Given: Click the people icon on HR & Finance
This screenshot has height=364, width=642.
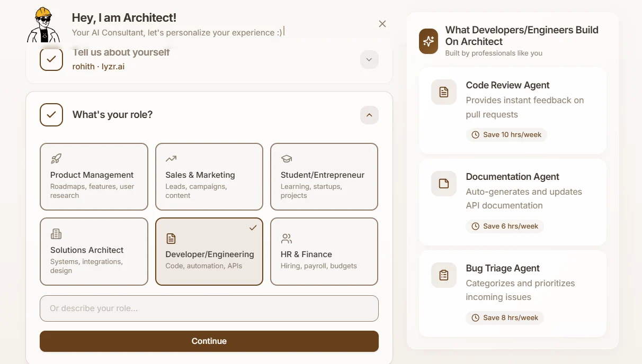Looking at the screenshot, I should [287, 238].
